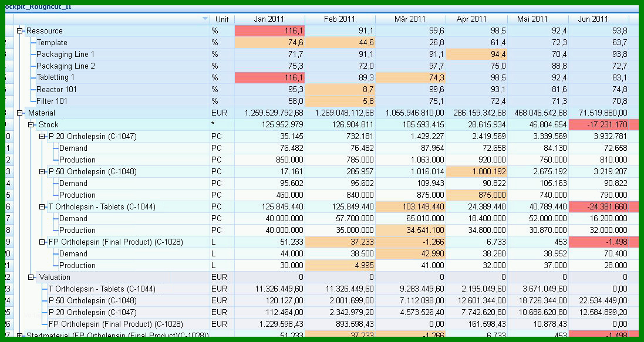
Task: Select the Jan 2011 column header
Action: coord(269,19)
